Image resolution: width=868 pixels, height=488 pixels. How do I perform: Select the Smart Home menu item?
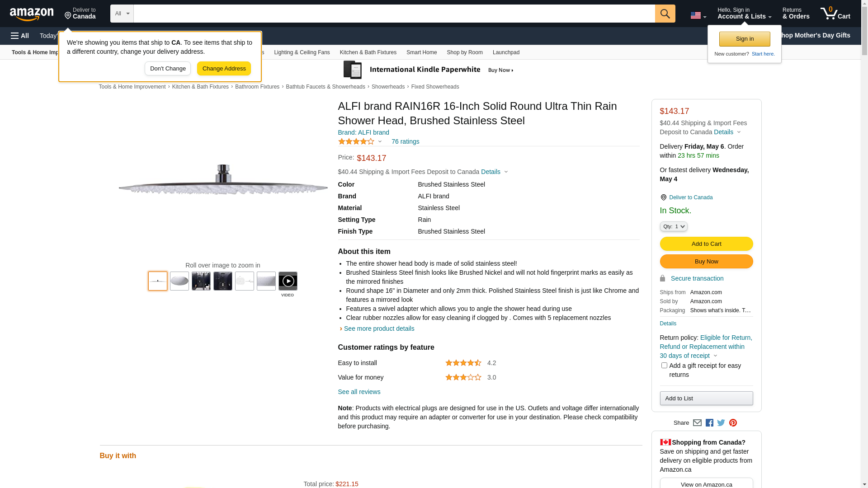click(421, 52)
